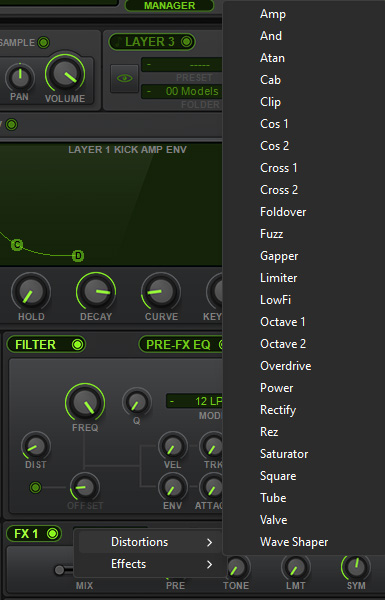Image resolution: width=385 pixels, height=600 pixels.
Task: Toggle the small green button left of OFFSET
Action: pos(36,487)
